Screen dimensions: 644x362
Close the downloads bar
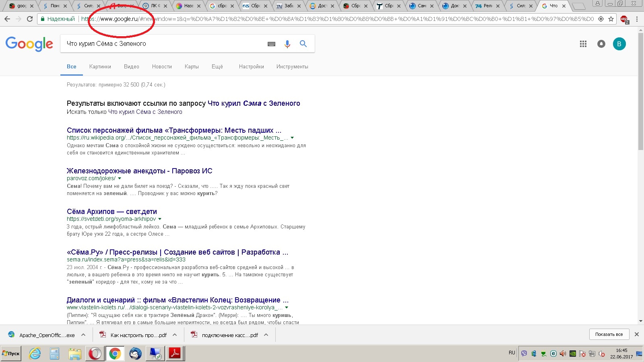(637, 334)
